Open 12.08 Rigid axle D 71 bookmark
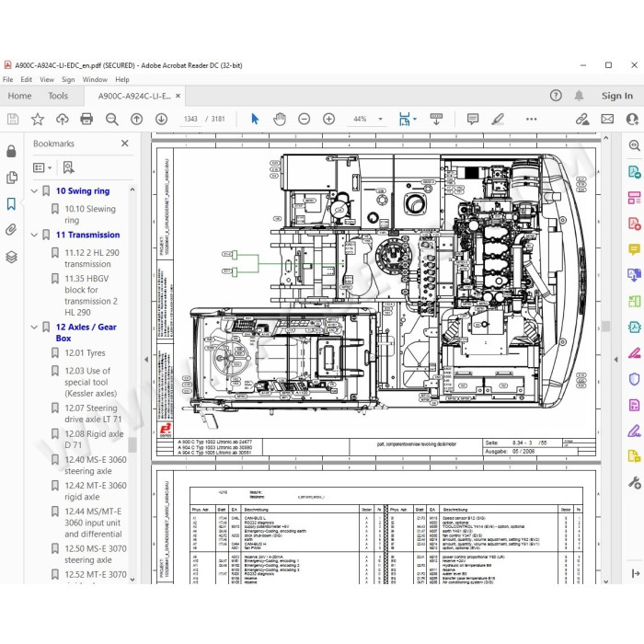 pyautogui.click(x=94, y=439)
